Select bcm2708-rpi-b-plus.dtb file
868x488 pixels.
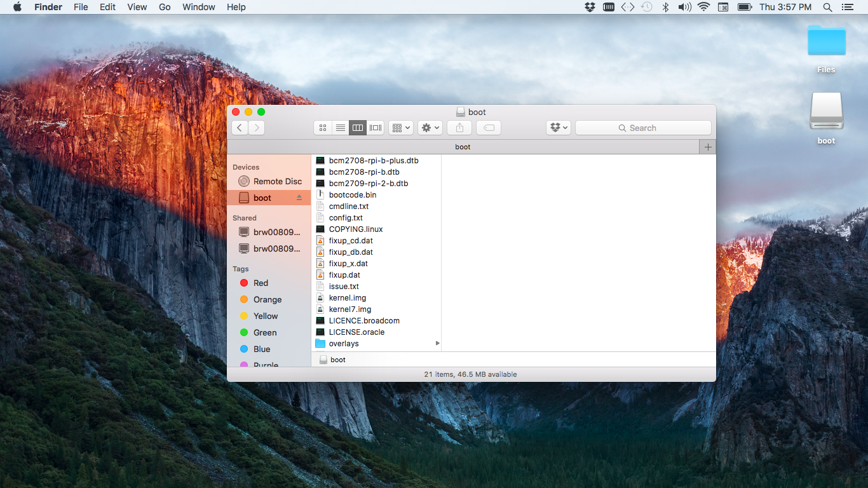[x=377, y=161]
